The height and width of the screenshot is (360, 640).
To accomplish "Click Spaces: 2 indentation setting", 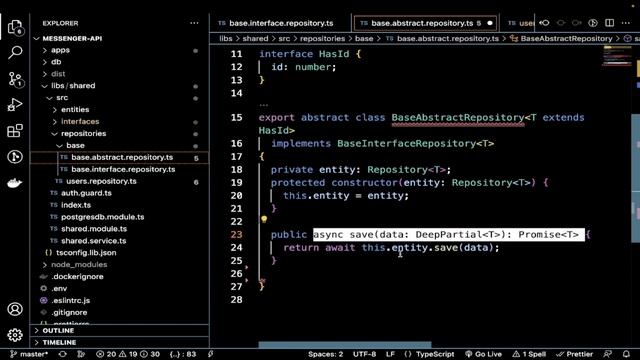I will (325, 354).
